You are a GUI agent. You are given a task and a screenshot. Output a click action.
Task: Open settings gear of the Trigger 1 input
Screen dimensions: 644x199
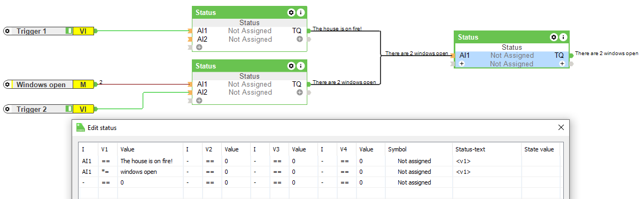(x=7, y=31)
